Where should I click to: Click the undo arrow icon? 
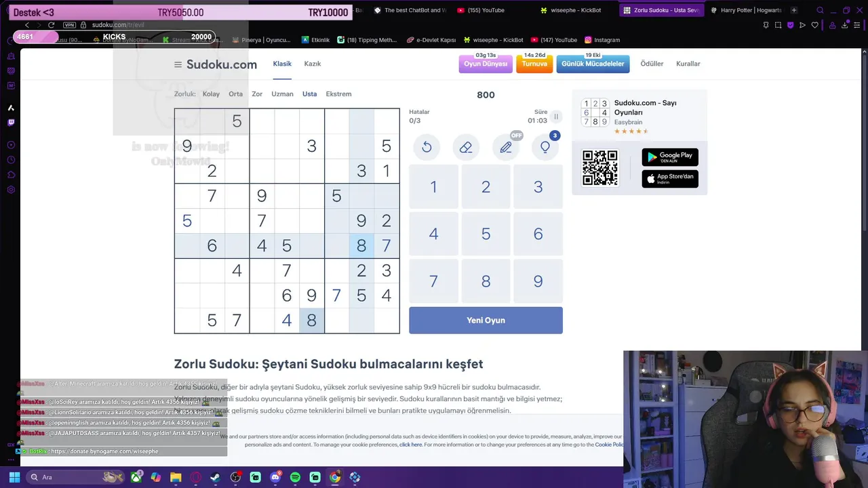coord(427,147)
